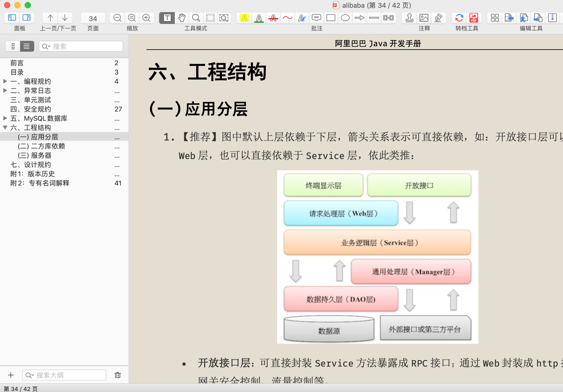This screenshot has height=392, width=563.
Task: Expand the 编程规约 outline section
Action: pos(5,81)
